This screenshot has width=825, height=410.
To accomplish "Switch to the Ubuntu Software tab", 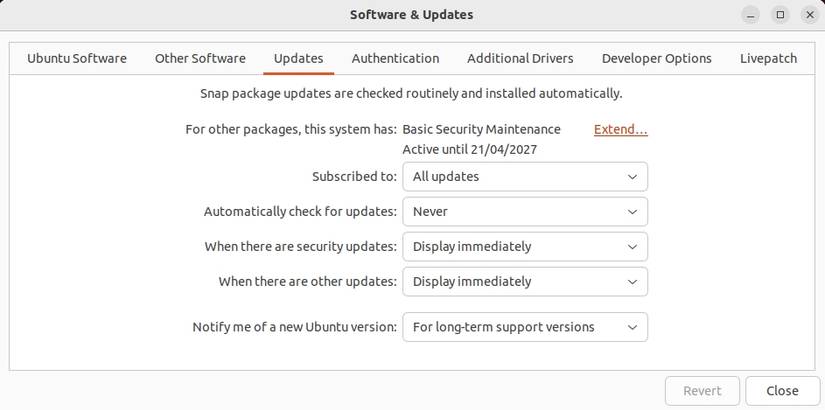I will [77, 58].
